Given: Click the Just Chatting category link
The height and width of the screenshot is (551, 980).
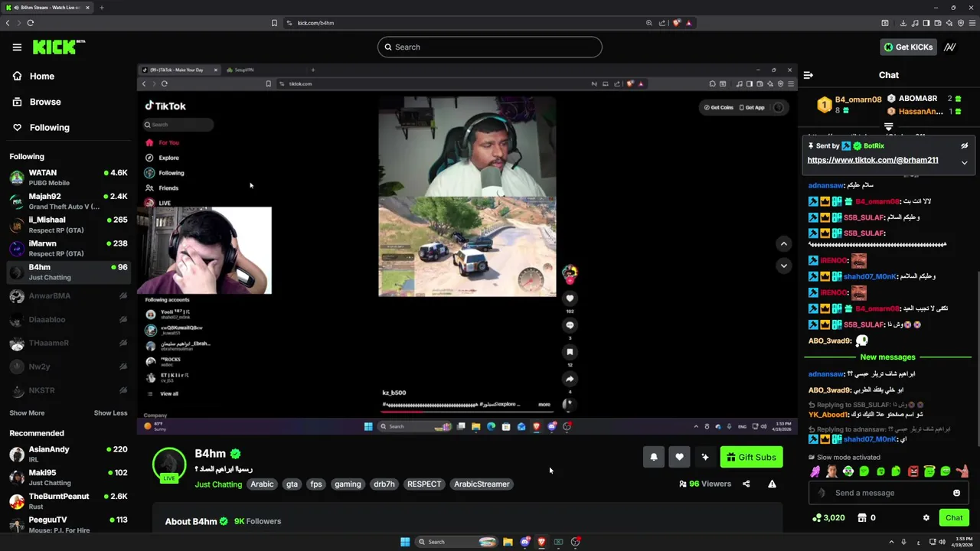Looking at the screenshot, I should click(x=218, y=484).
